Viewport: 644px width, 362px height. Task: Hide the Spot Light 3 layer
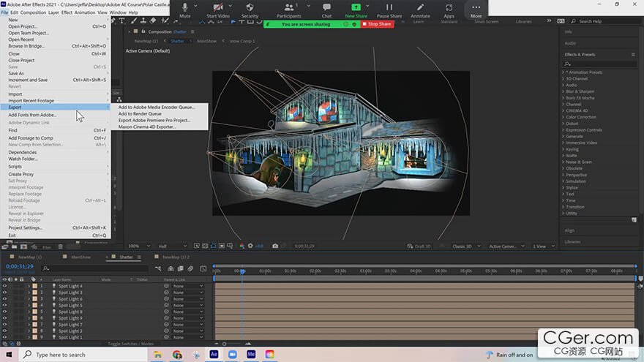[4, 293]
